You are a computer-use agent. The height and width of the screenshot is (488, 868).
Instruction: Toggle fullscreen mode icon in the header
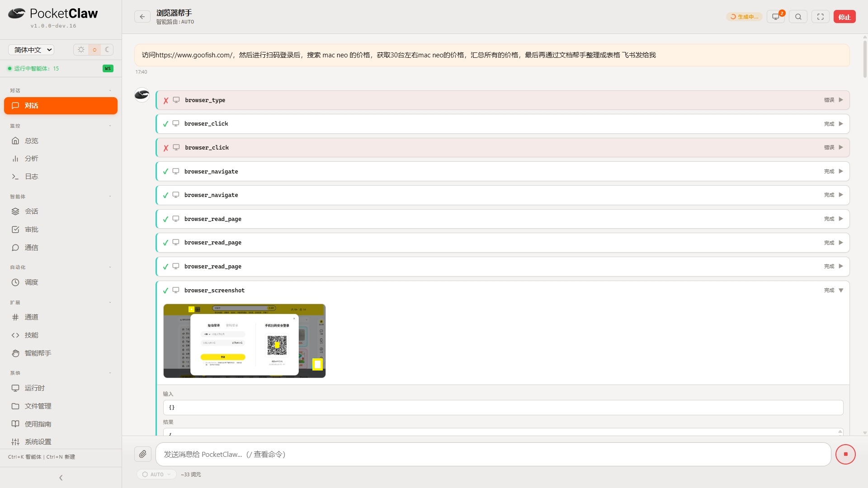tap(821, 17)
